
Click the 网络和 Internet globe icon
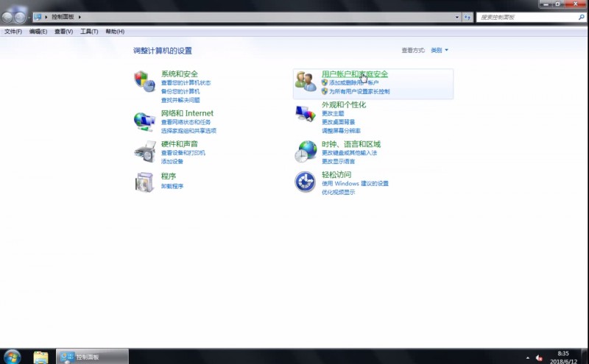click(144, 121)
